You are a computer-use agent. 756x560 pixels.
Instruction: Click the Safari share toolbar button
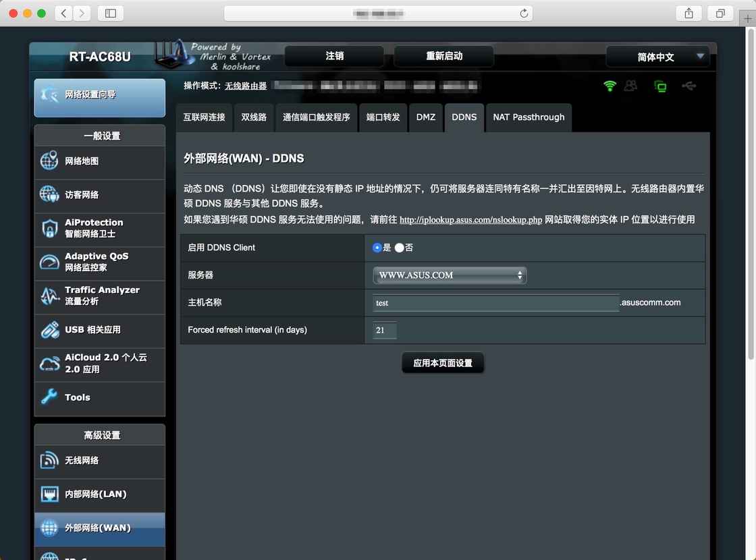click(x=688, y=13)
